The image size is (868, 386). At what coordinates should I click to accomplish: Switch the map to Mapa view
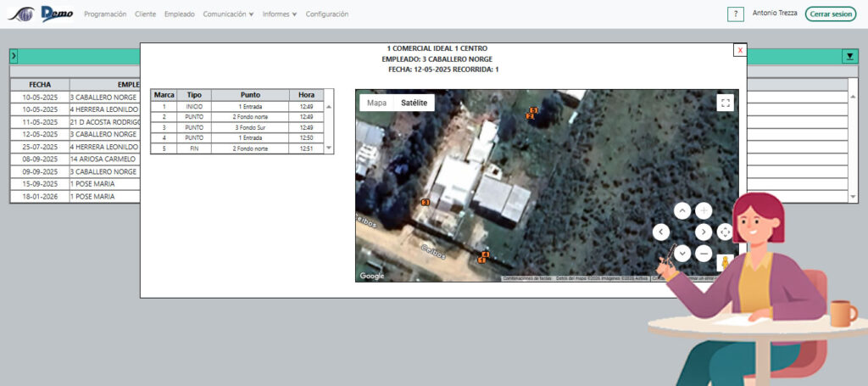pyautogui.click(x=376, y=103)
